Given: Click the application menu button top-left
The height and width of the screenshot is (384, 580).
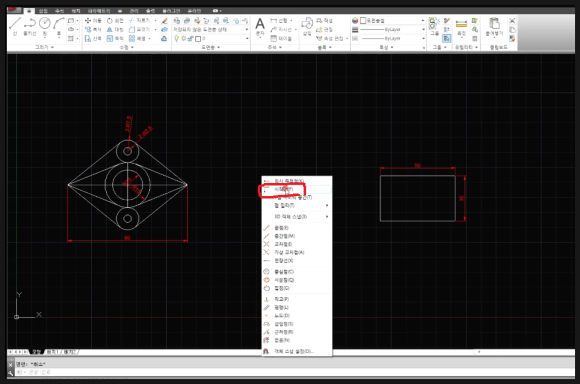Looking at the screenshot, I should click(x=14, y=10).
